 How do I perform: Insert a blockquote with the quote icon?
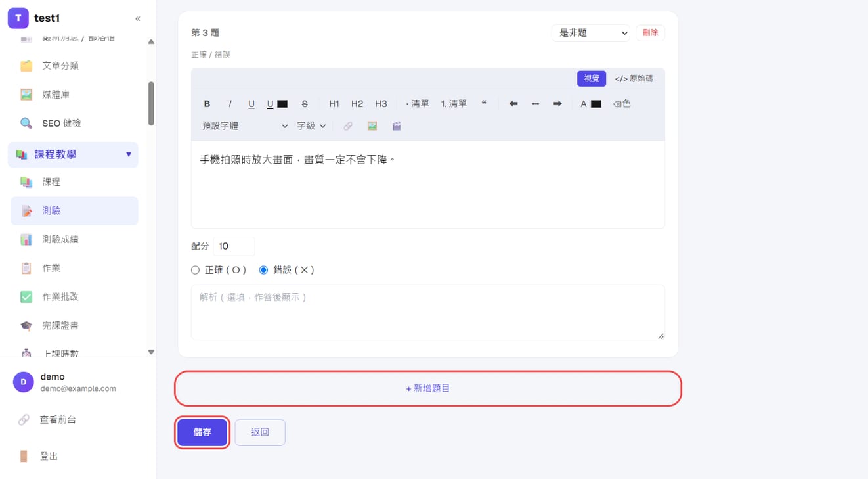(x=484, y=104)
